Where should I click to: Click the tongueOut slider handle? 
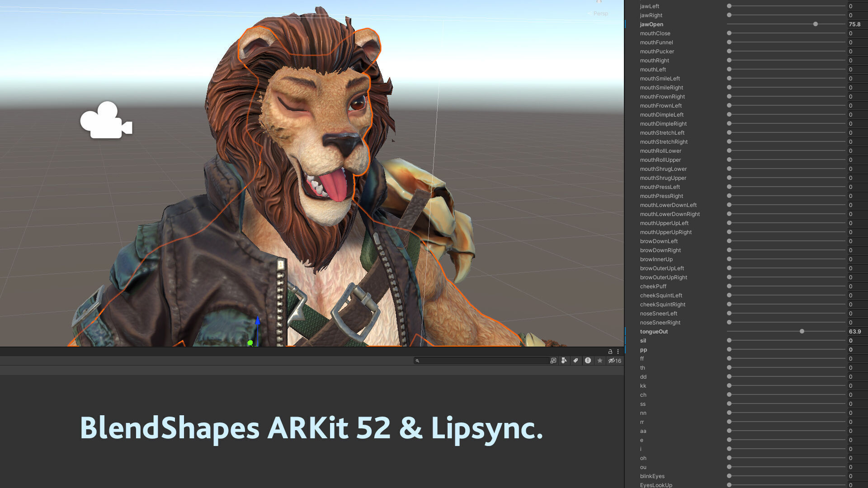[802, 331]
